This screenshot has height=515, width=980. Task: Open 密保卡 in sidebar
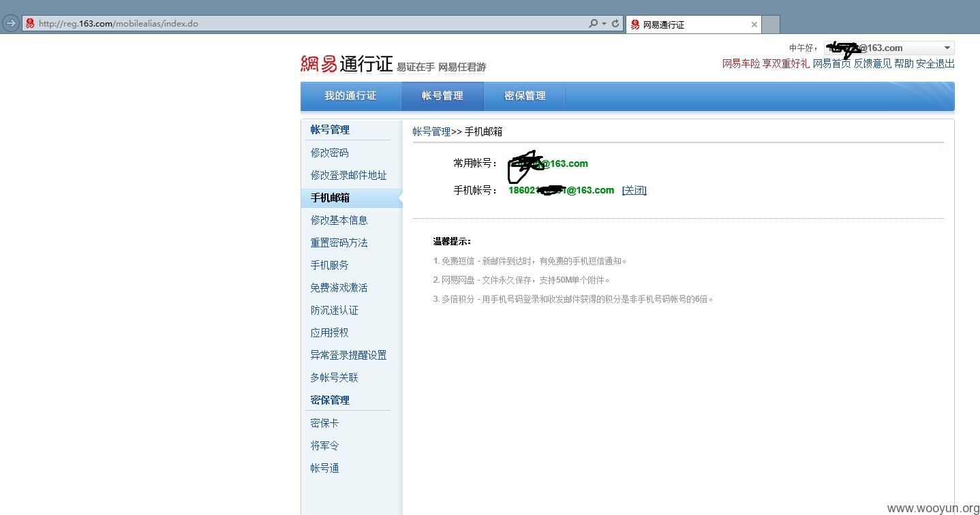(x=325, y=423)
